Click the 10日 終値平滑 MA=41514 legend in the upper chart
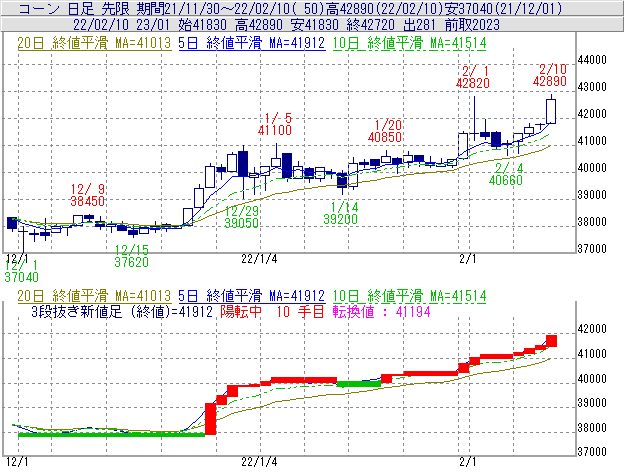624x475 pixels. pos(410,43)
